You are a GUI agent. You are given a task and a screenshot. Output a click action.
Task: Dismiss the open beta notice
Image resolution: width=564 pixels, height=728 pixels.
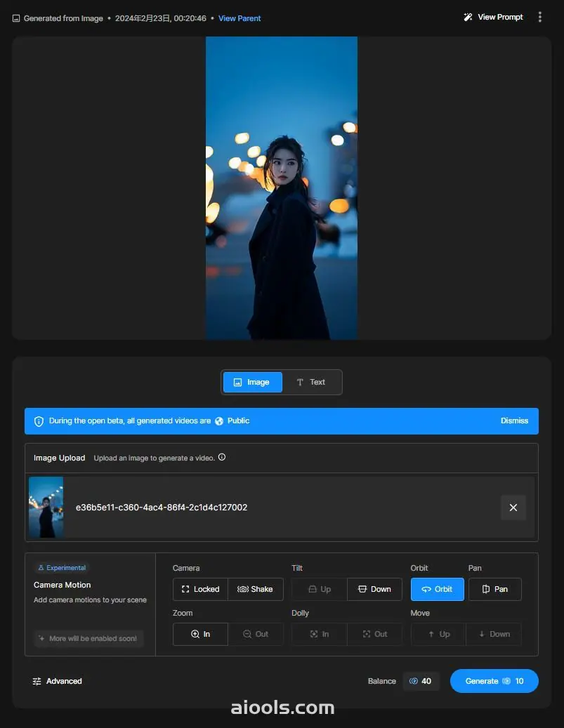tap(514, 421)
